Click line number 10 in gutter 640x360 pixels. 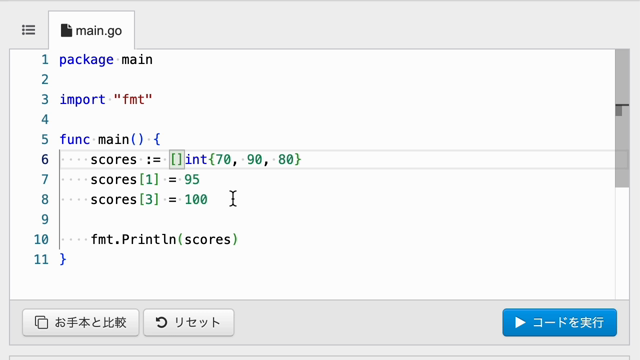41,240
